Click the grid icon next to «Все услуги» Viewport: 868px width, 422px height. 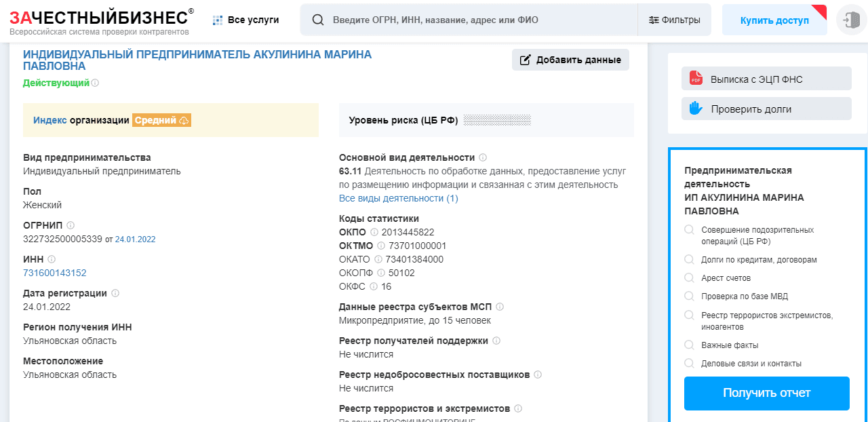click(x=216, y=20)
